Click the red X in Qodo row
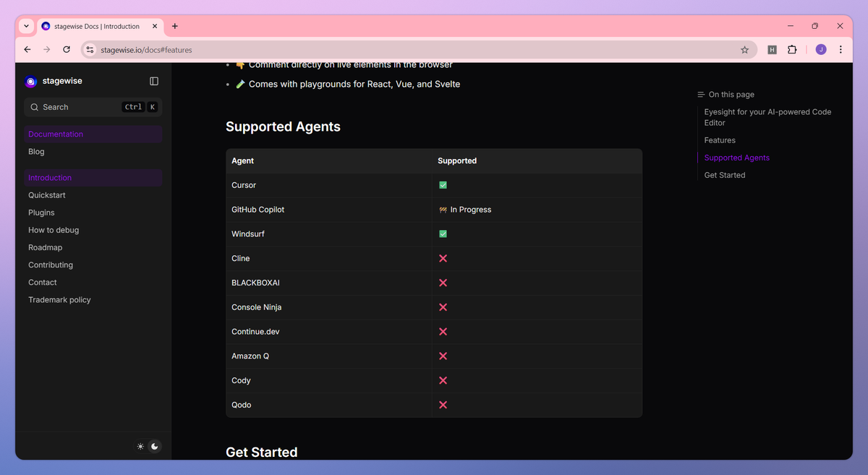 [443, 405]
